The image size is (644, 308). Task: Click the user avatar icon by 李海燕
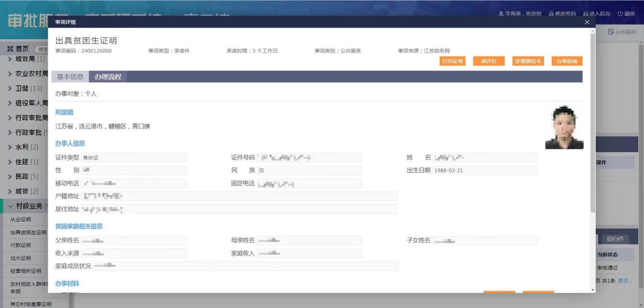501,14
